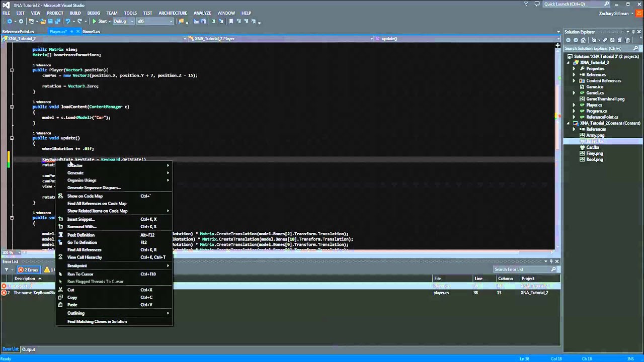This screenshot has width=644, height=362.
Task: Expand Content References node
Action: (x=574, y=80)
